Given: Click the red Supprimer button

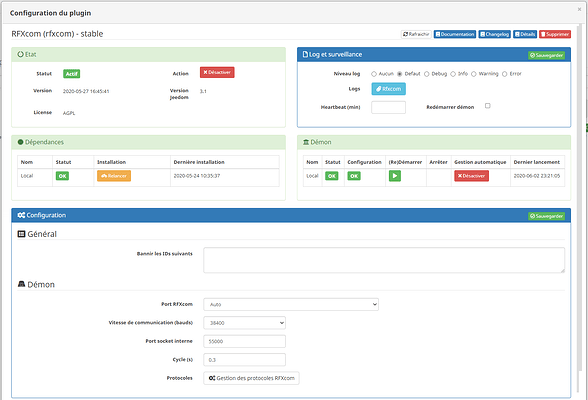Looking at the screenshot, I should [x=555, y=34].
